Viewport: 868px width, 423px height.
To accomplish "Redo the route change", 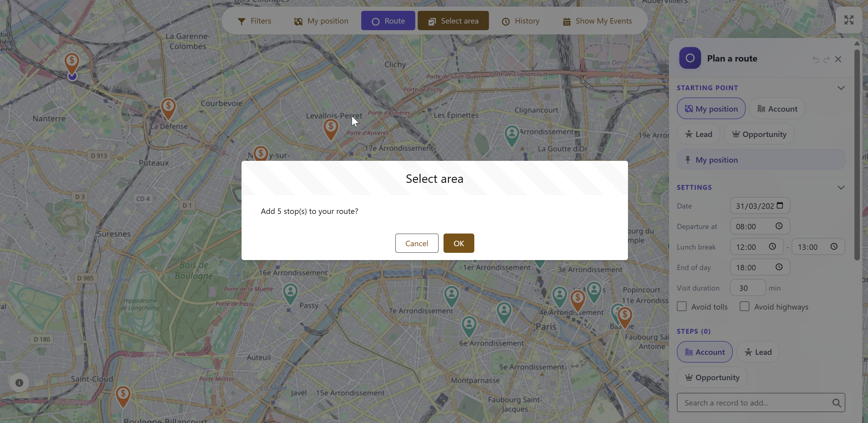I will click(x=827, y=59).
